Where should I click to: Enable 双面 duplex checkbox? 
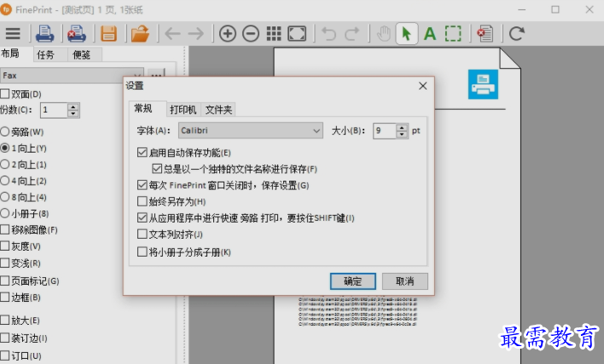coord(5,94)
